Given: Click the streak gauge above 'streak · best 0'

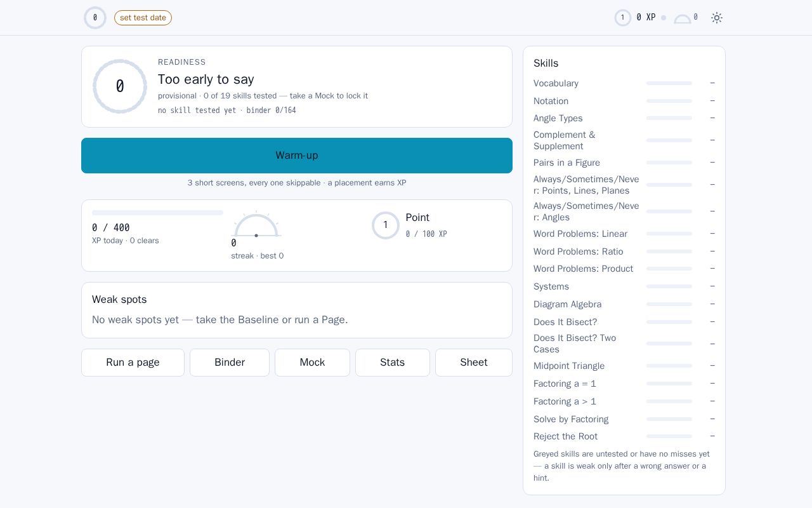Looking at the screenshot, I should [x=256, y=224].
